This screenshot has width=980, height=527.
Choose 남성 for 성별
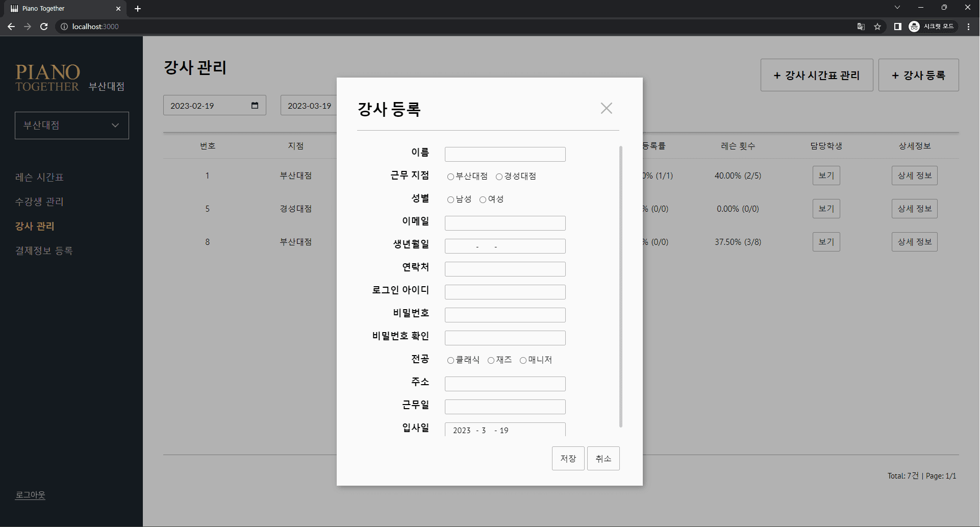pyautogui.click(x=450, y=199)
